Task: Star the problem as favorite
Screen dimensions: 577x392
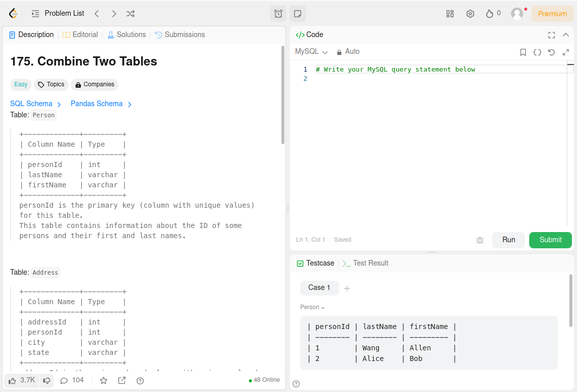Action: [x=104, y=381]
